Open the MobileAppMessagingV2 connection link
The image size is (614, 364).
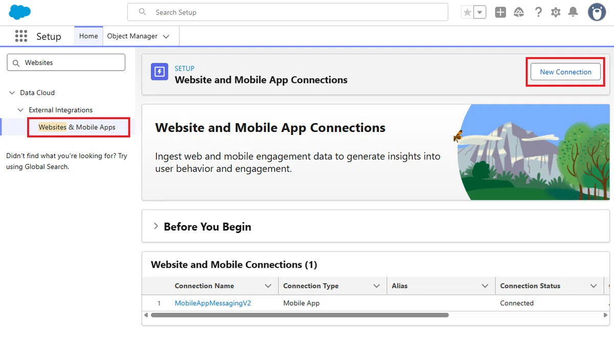[213, 303]
